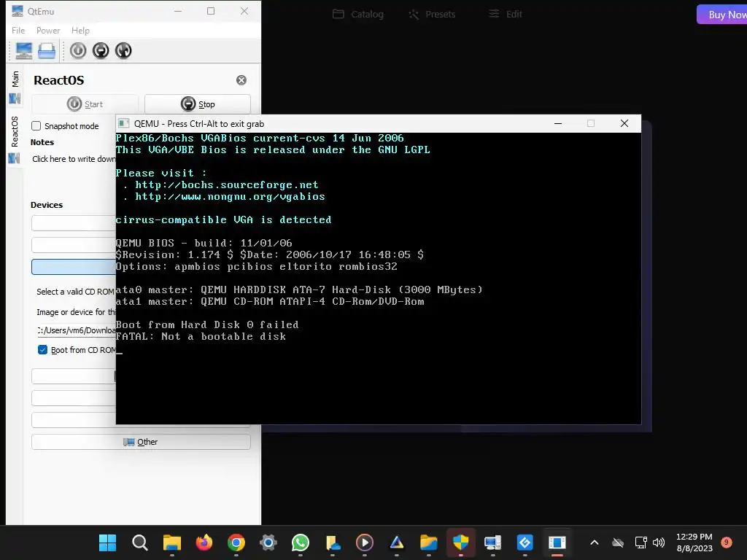Open notification badge showing 9
Image resolution: width=747 pixels, height=560 pixels.
727,542
